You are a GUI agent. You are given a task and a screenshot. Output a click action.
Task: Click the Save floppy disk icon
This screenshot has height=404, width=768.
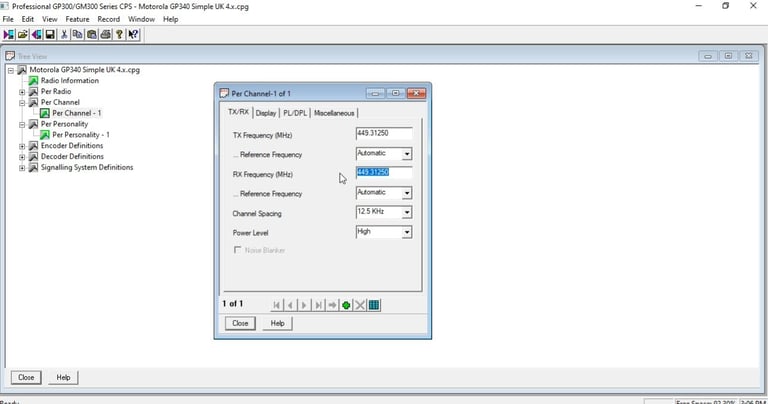tap(50, 34)
